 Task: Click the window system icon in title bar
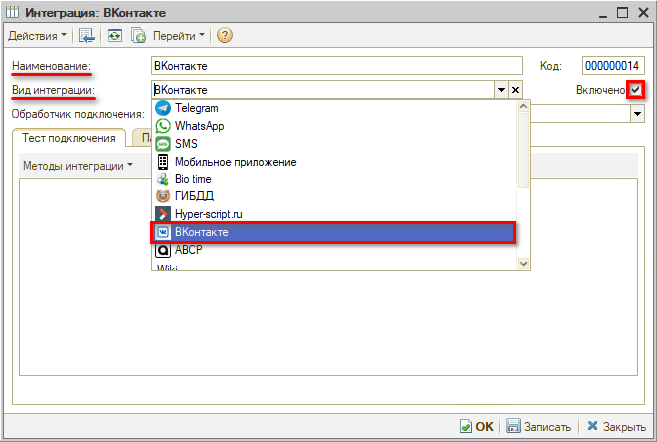12,13
